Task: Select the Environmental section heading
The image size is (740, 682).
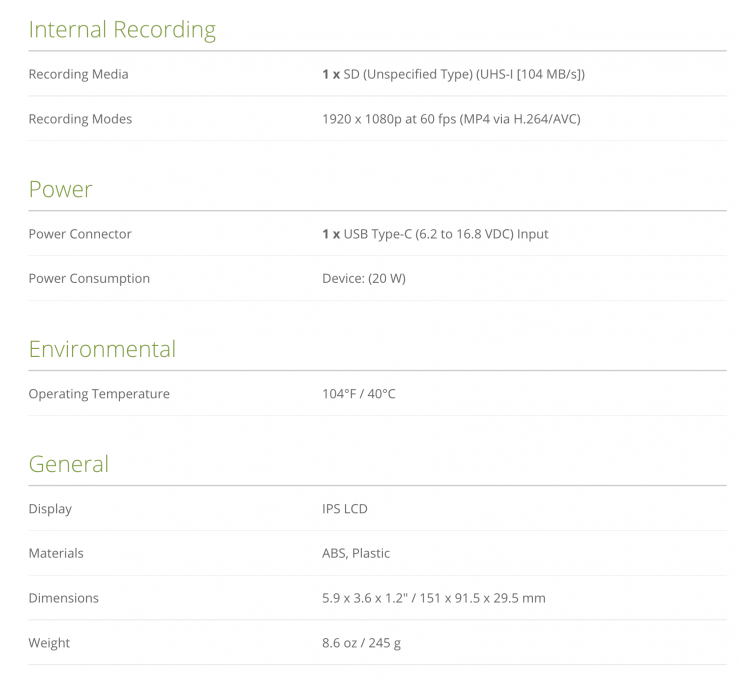Action: tap(102, 349)
